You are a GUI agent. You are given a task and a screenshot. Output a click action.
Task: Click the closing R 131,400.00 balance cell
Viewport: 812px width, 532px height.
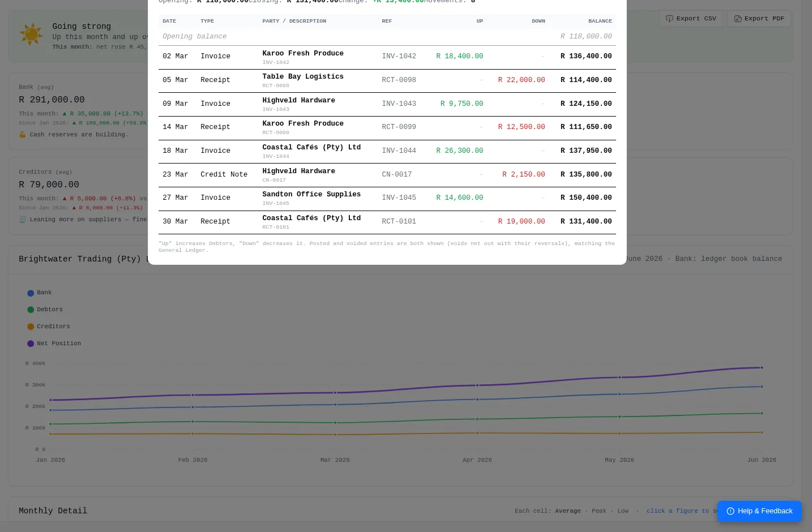[x=586, y=222]
